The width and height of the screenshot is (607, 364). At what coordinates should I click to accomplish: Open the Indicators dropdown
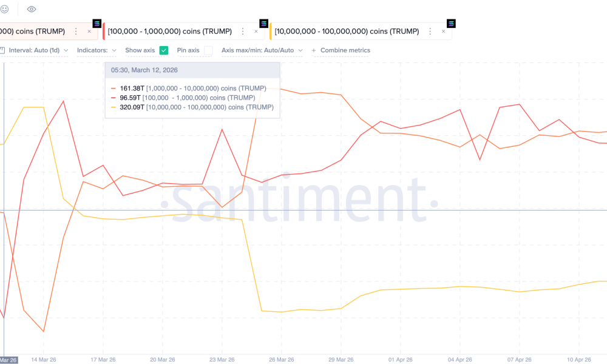97,50
